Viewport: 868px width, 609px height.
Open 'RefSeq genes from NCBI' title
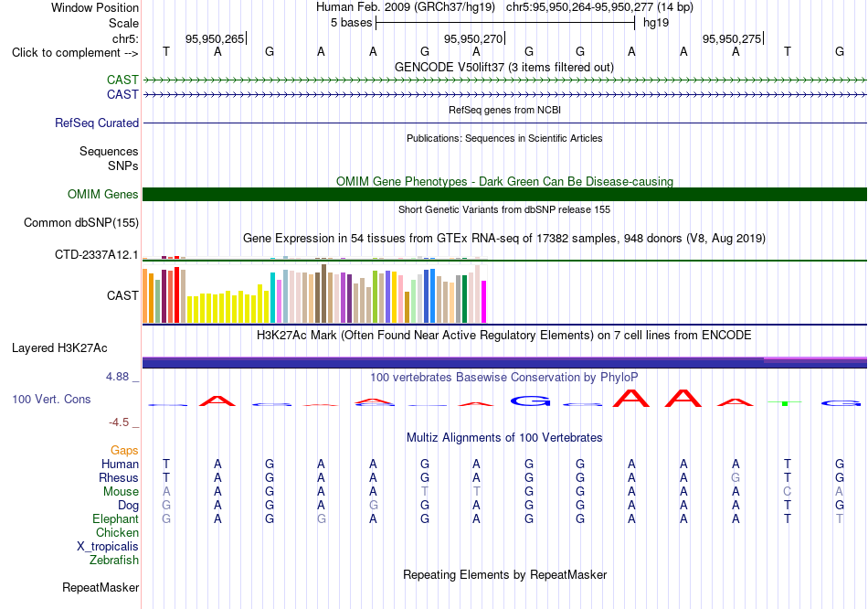504,110
